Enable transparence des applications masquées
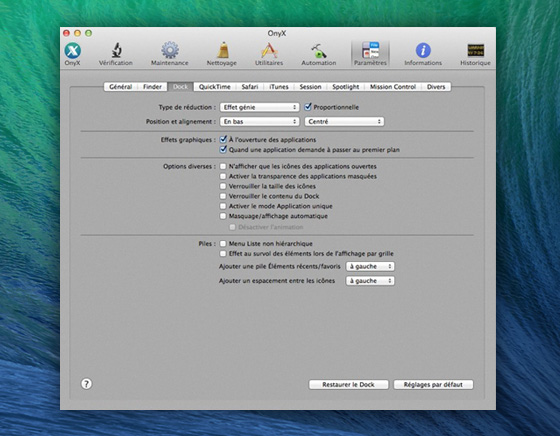This screenshot has width=560, height=436. click(223, 176)
